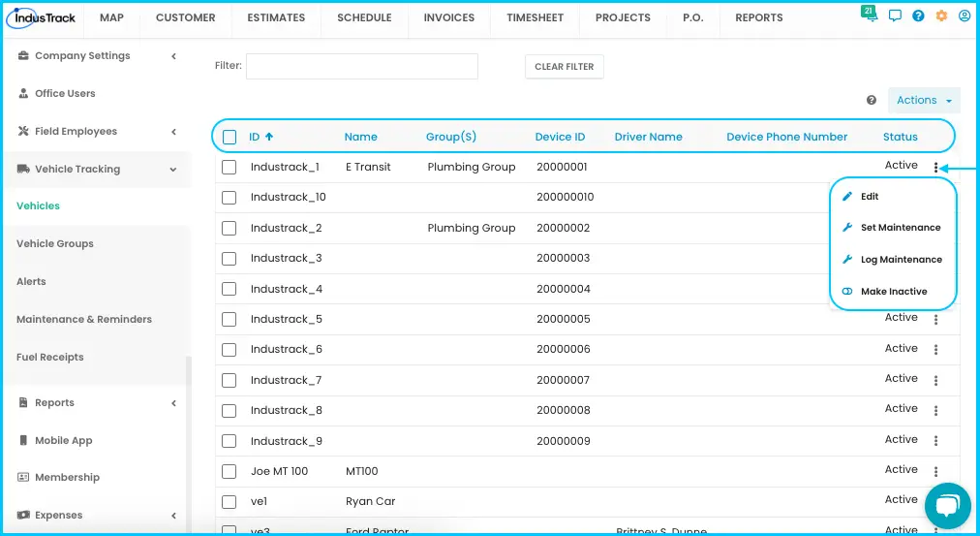980x536 pixels.
Task: Expand Expenses chevron
Action: point(173,516)
